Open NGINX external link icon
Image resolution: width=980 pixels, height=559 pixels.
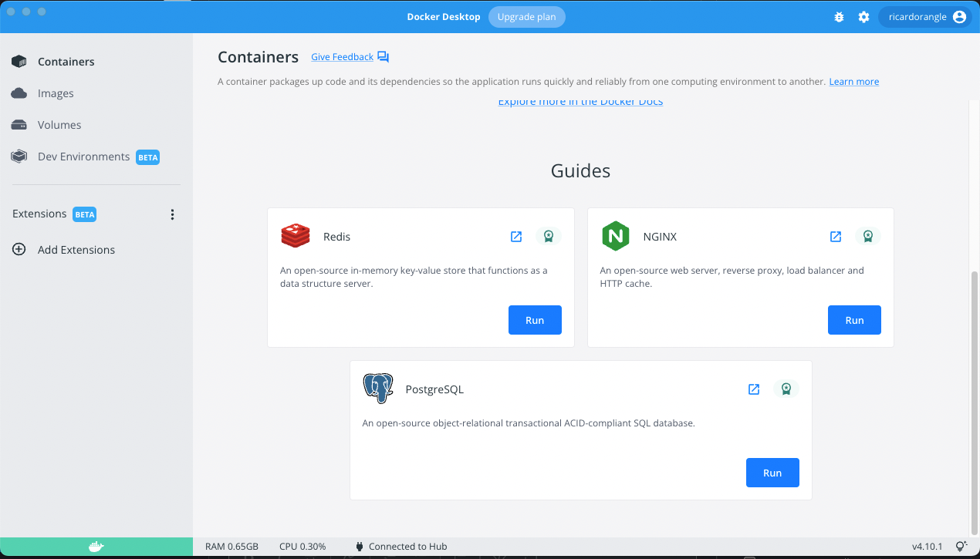click(x=836, y=237)
